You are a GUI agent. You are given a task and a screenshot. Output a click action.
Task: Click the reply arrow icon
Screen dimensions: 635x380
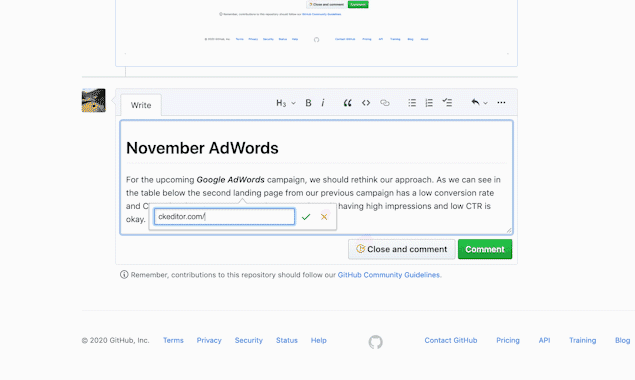(x=475, y=102)
